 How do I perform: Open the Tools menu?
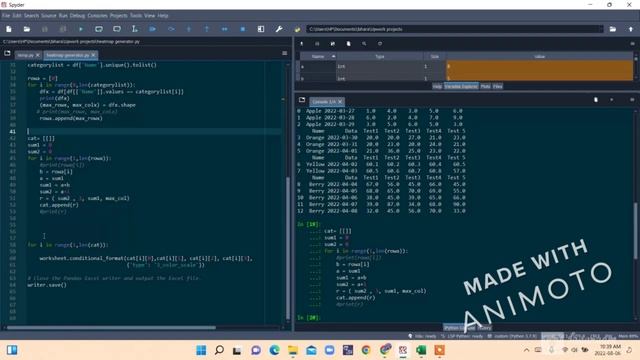[136, 16]
